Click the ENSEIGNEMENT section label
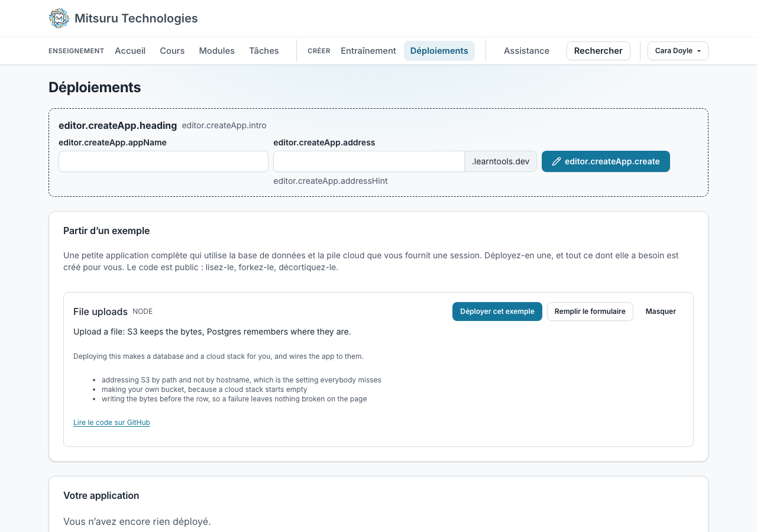The height and width of the screenshot is (532, 757). (x=76, y=51)
